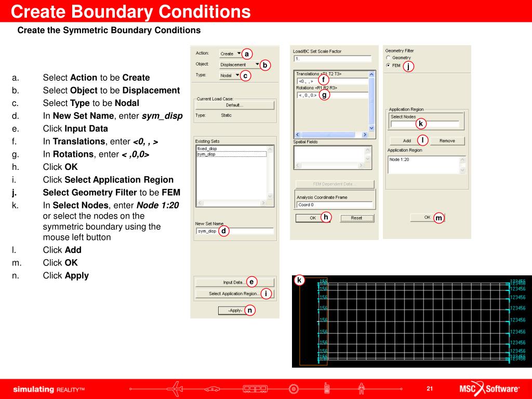Click the Analysis Coordinate Frame field Coord 0
Screen dimensions: 532x399
click(x=335, y=205)
